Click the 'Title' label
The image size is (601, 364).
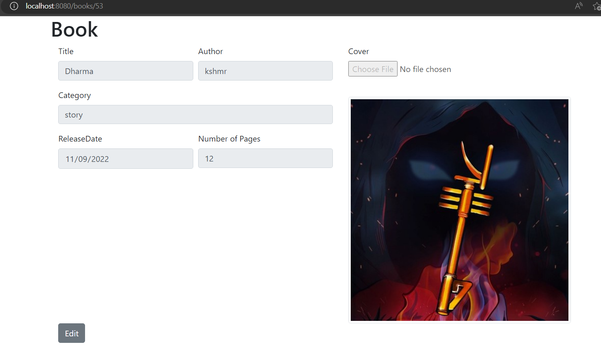point(66,51)
